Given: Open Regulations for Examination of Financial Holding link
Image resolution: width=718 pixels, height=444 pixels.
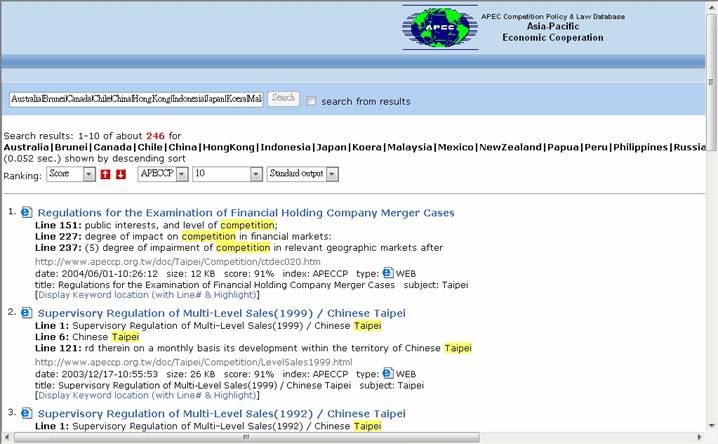Looking at the screenshot, I should pyautogui.click(x=246, y=213).
